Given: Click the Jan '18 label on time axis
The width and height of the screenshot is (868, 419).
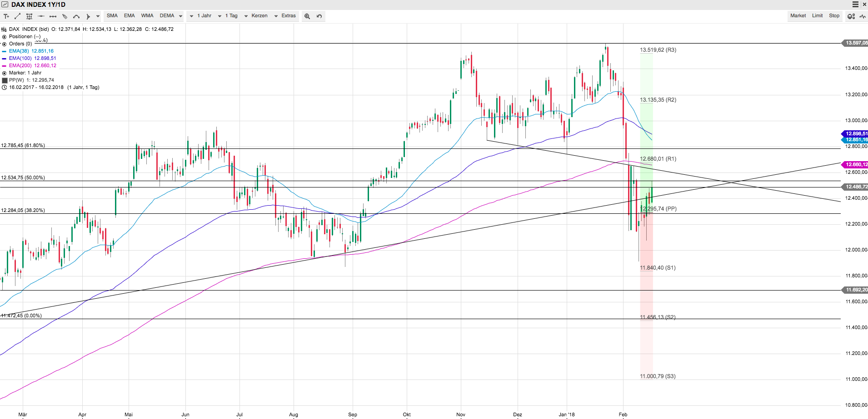Looking at the screenshot, I should coord(567,414).
